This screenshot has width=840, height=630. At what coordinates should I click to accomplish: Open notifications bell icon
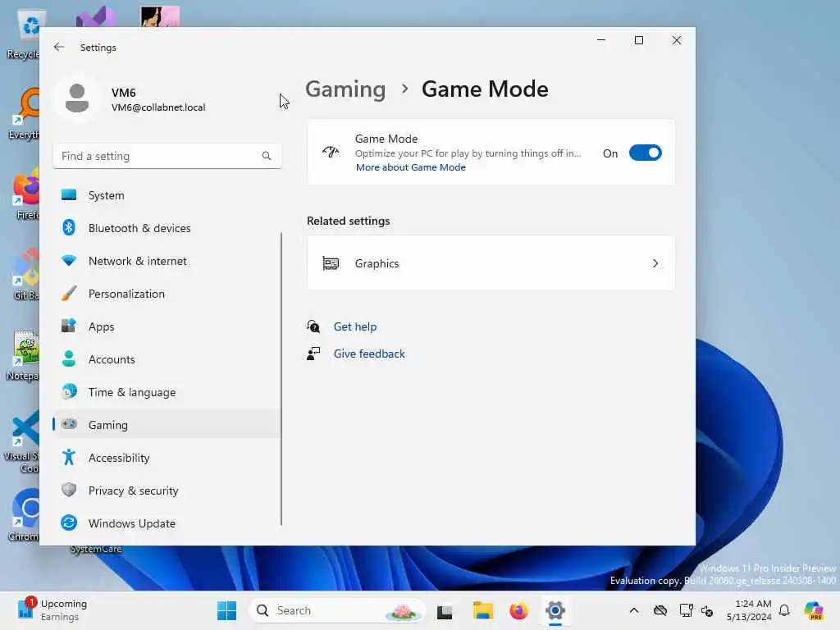coord(784,610)
